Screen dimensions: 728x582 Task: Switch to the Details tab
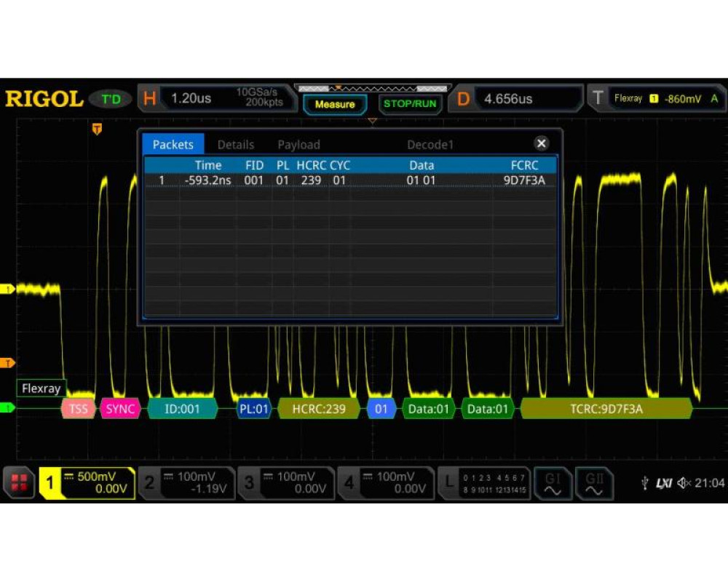pyautogui.click(x=236, y=145)
